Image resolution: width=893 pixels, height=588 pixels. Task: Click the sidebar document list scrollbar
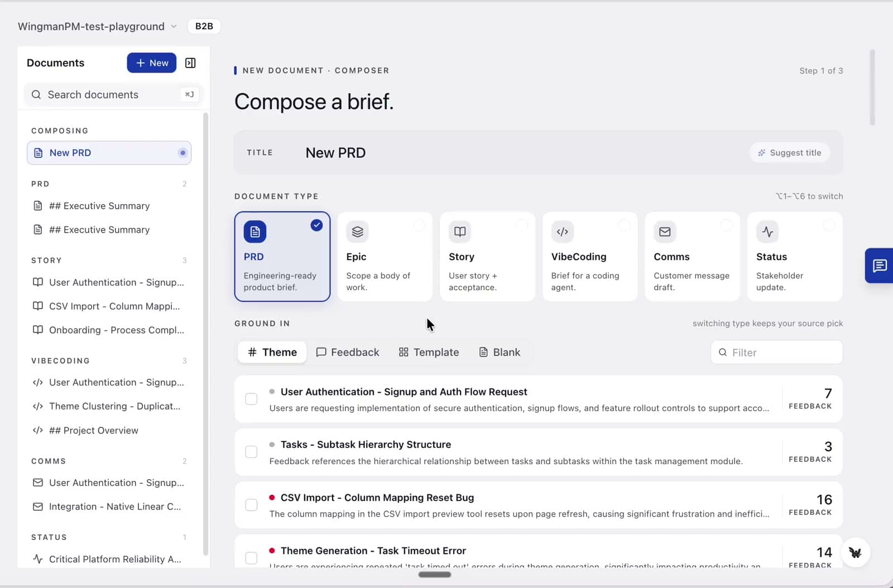click(205, 334)
